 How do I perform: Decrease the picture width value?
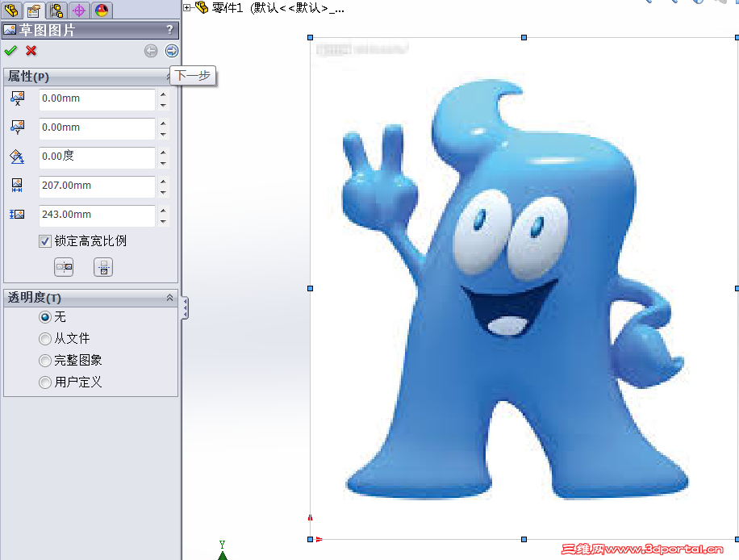163,192
